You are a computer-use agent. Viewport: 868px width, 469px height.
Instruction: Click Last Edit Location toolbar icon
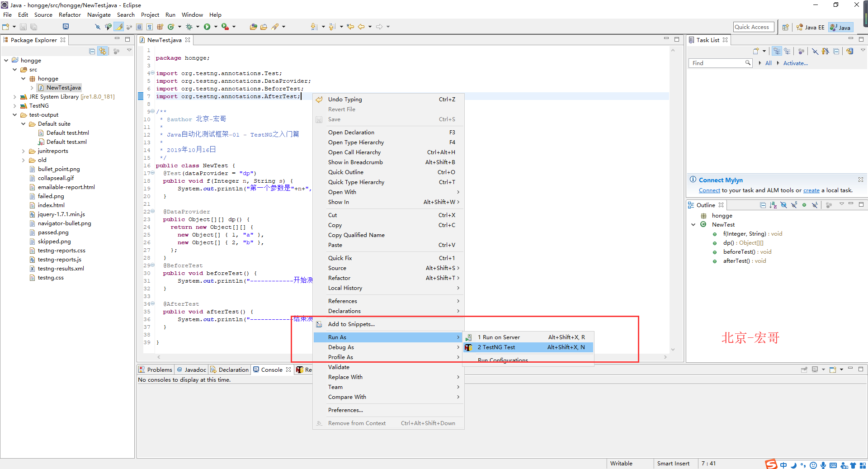tap(350, 27)
